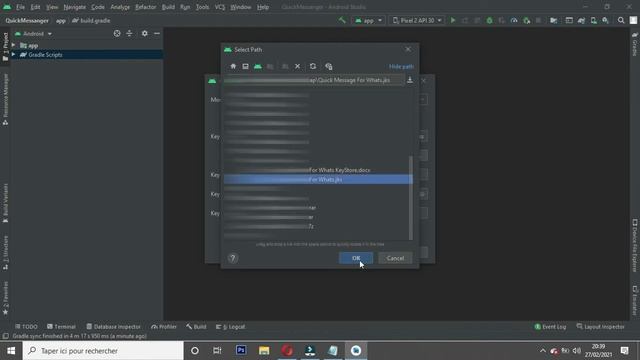Screen dimensions: 640x360
Task: Toggle tool window bars icon in status bar
Action: [5, 336]
